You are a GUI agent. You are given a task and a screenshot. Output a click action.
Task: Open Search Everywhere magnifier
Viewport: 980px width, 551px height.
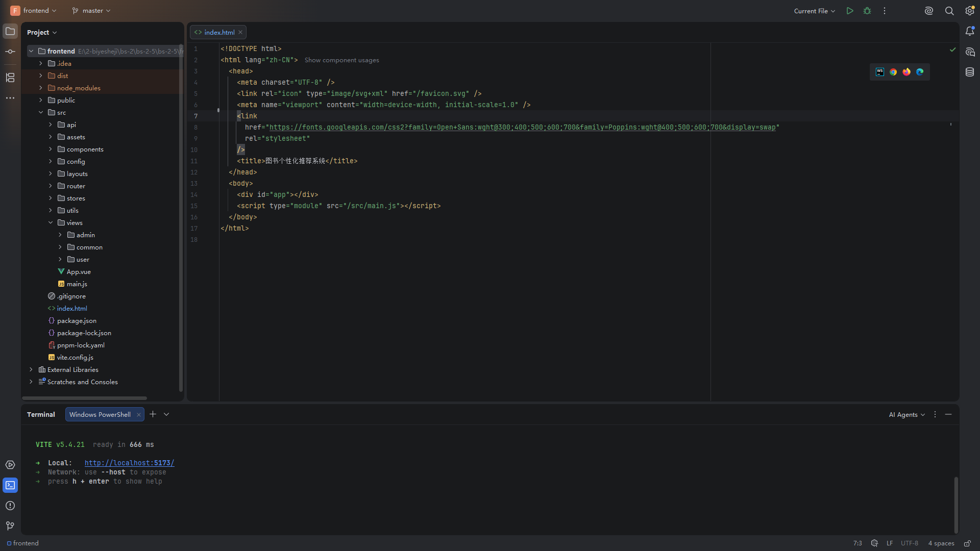(x=949, y=11)
